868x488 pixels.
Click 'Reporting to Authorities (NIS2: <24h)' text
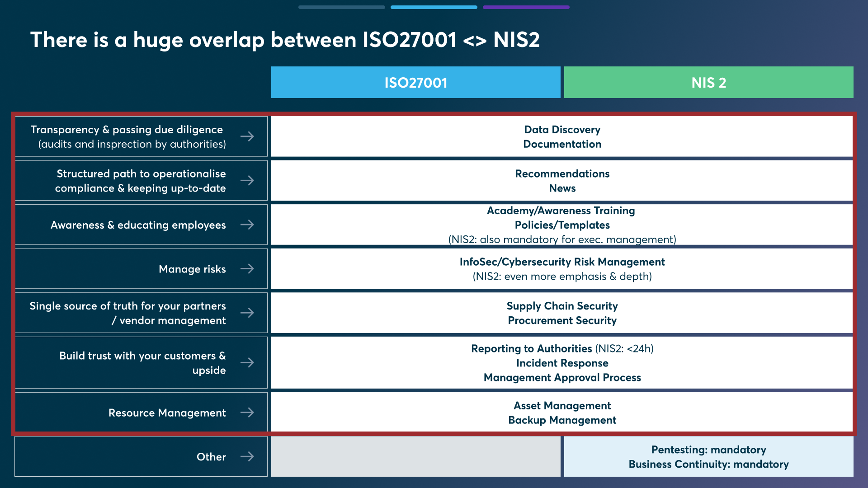click(x=562, y=349)
